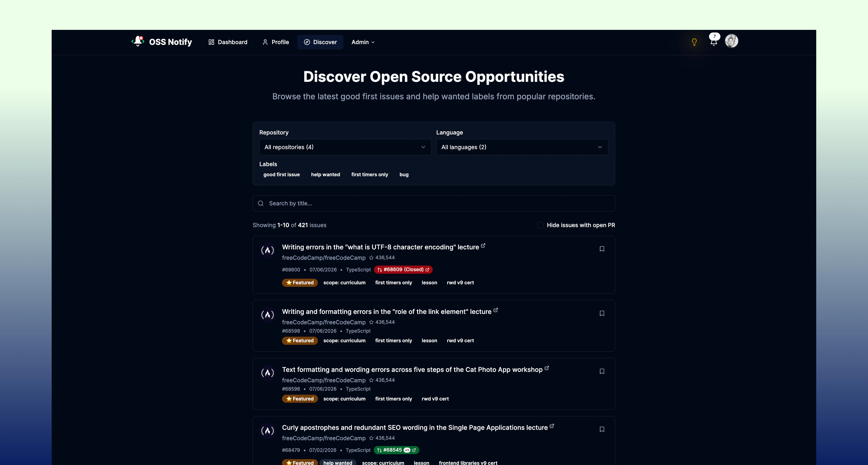
Task: Click the OSS Notify bell logo
Action: tap(138, 41)
